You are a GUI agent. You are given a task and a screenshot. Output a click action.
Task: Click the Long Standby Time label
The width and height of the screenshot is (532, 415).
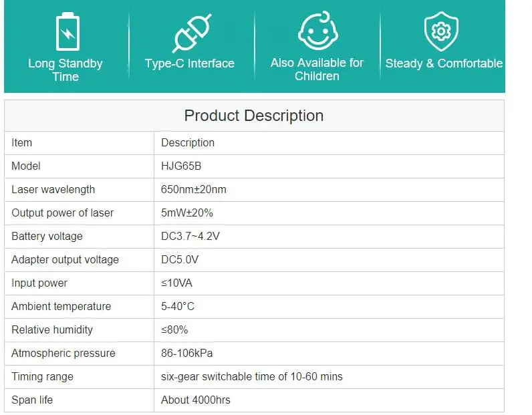(x=65, y=70)
